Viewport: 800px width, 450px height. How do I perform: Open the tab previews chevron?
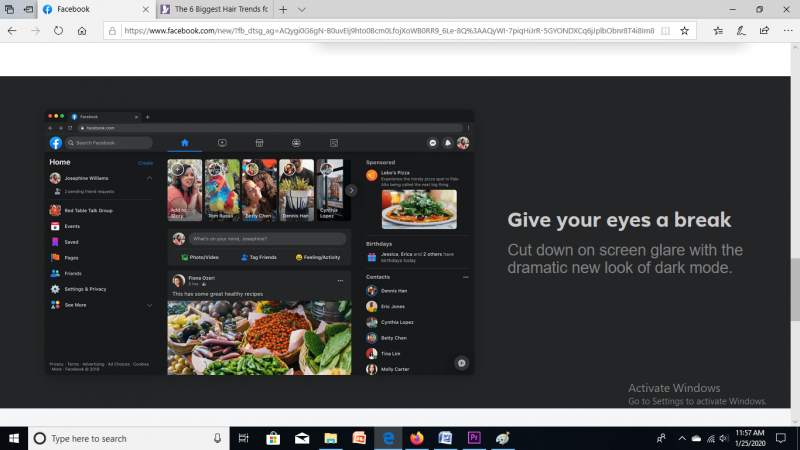tap(302, 9)
